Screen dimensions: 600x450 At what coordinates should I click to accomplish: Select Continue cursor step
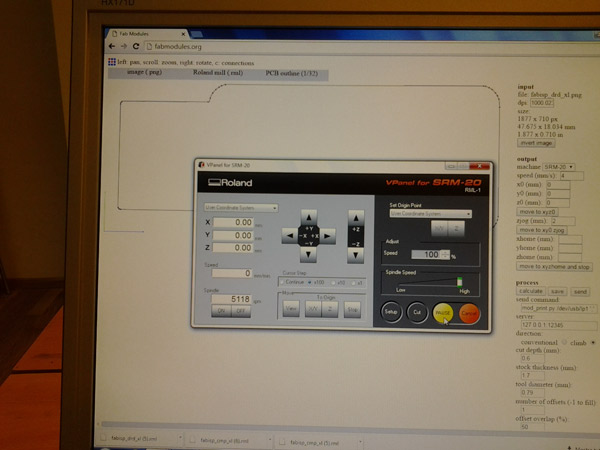[x=282, y=282]
